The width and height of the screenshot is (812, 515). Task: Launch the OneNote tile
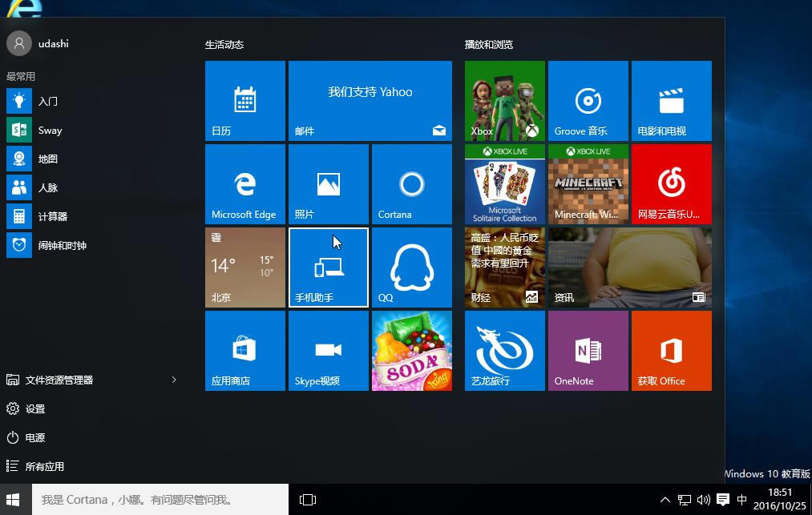588,351
